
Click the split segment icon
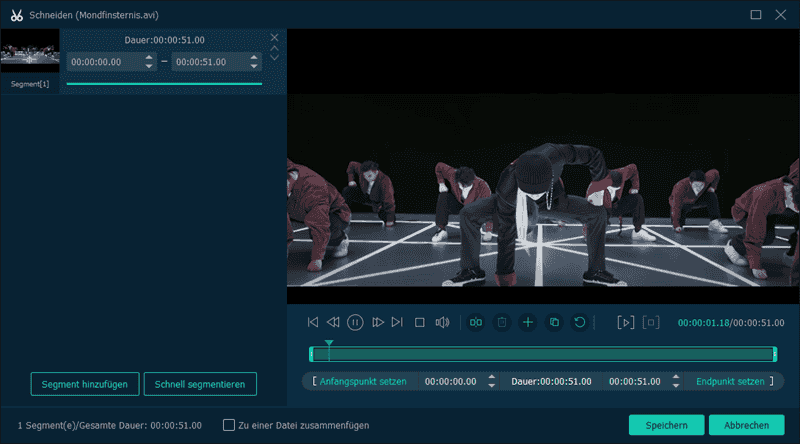[476, 322]
